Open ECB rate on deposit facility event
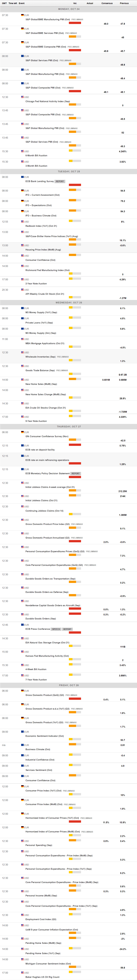Screen dimensions: 137x980 coord(40,450)
